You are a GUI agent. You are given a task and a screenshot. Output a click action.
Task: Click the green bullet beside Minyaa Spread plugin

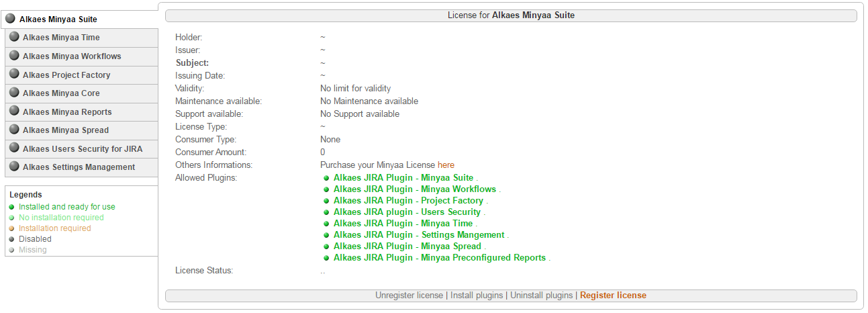[x=326, y=247]
